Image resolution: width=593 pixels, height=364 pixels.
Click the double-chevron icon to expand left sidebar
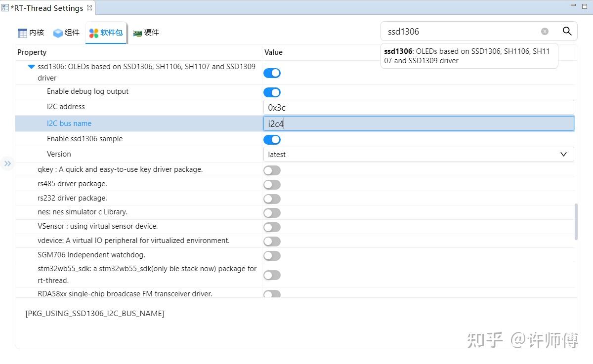point(7,163)
